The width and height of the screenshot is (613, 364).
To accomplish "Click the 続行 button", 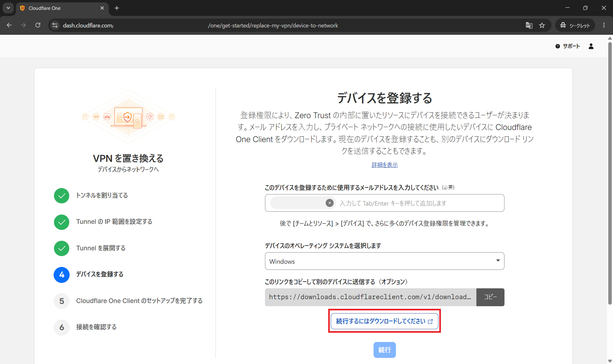I will [x=384, y=350].
